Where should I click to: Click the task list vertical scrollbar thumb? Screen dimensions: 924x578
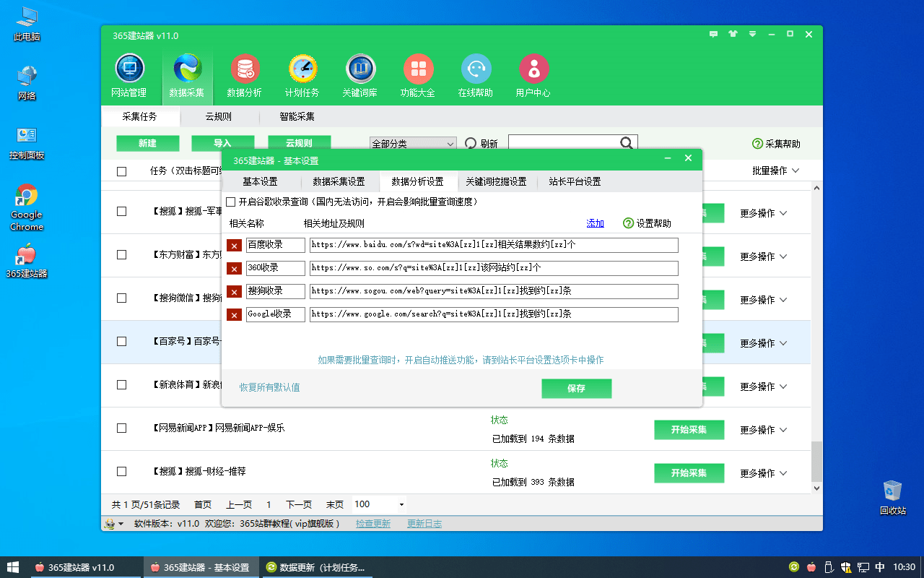[x=817, y=461]
